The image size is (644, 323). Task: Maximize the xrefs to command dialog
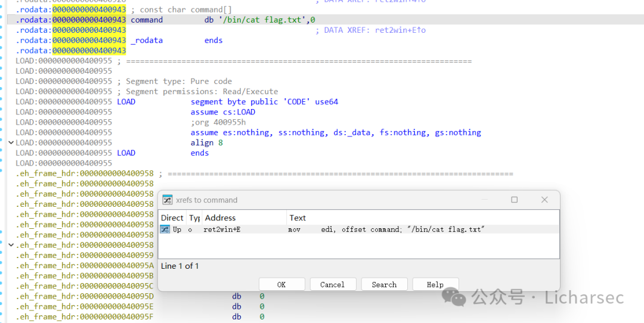(x=514, y=200)
